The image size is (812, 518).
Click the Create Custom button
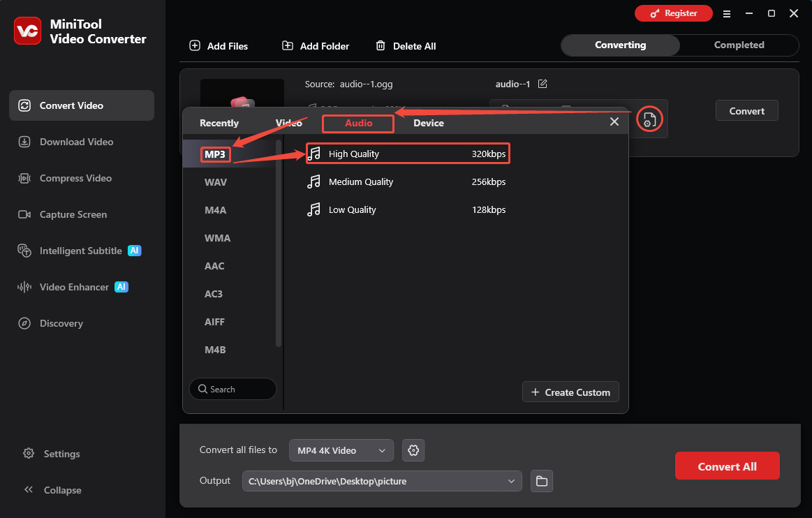[x=570, y=392]
